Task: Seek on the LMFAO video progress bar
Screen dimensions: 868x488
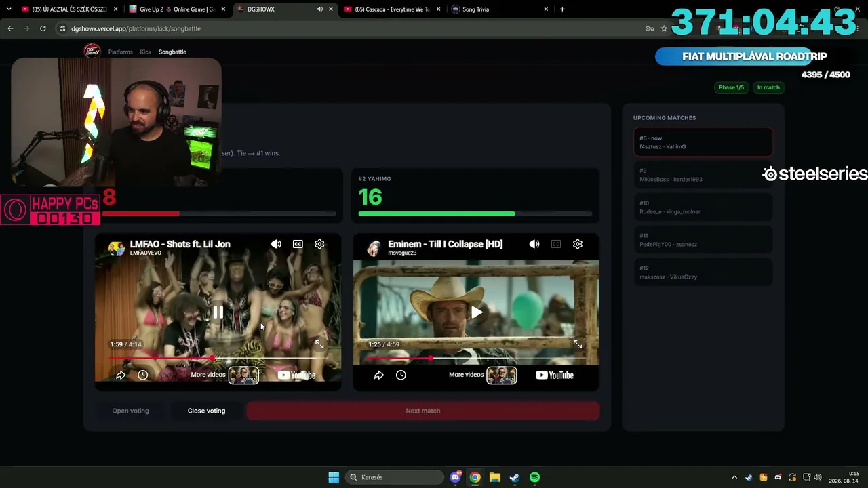Action: coord(218,358)
